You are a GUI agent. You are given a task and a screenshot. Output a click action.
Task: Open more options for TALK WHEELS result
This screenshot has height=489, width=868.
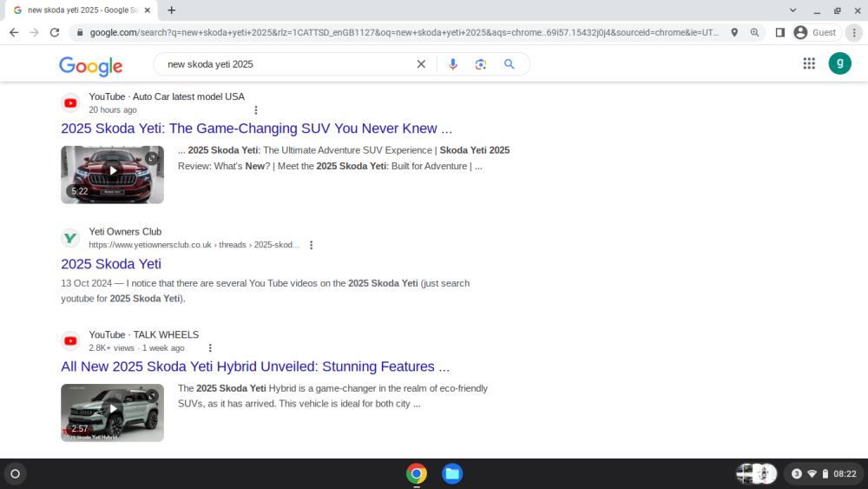coord(210,347)
